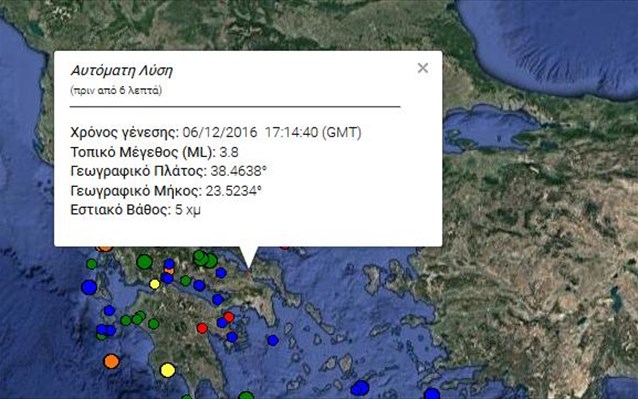
Task: Click the small yellow marker near the Gulf of Patras
Action: click(x=154, y=284)
